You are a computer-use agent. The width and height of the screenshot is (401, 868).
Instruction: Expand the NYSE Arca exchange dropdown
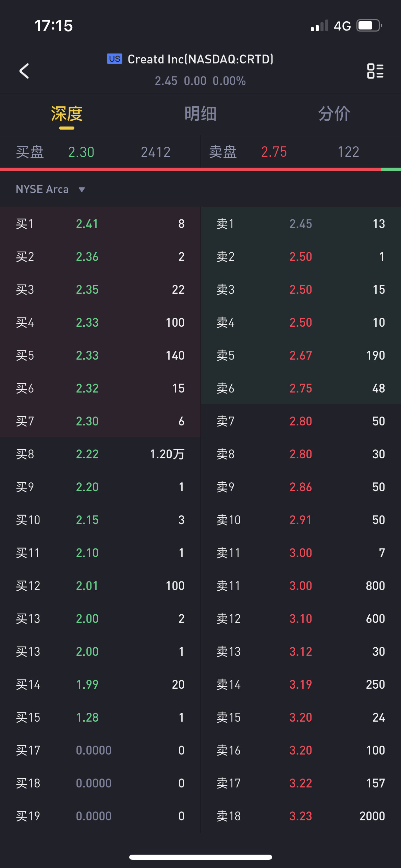click(x=50, y=189)
